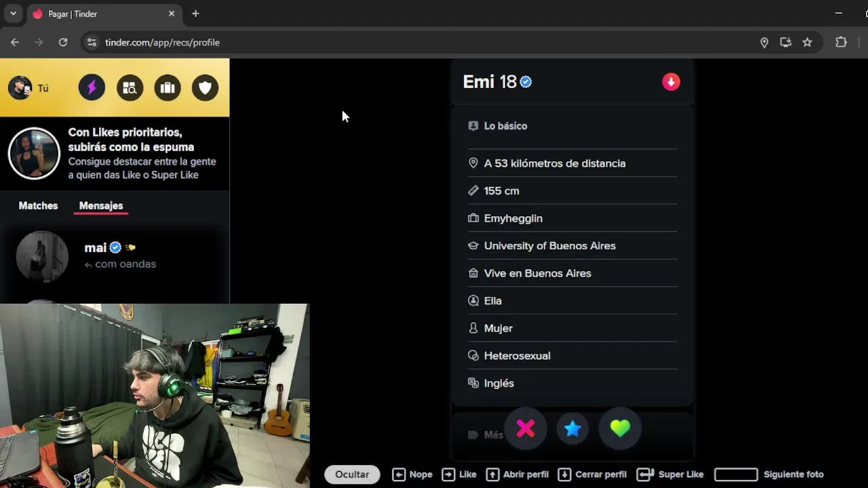The image size is (868, 488).
Task: Click the language icon beside Inglés
Action: [473, 383]
